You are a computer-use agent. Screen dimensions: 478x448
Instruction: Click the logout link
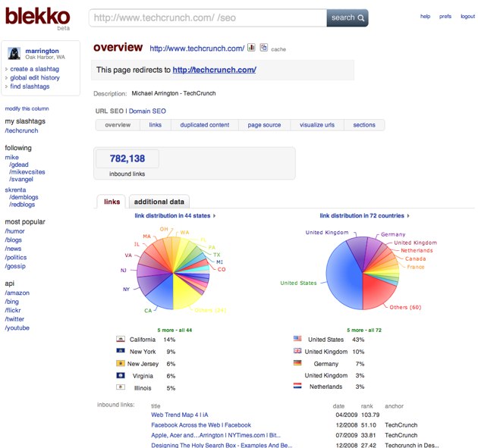pos(467,17)
